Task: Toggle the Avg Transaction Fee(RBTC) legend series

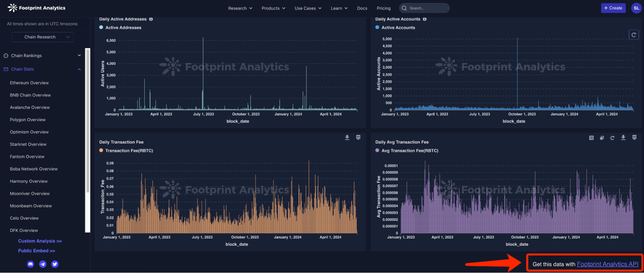Action: [407, 151]
